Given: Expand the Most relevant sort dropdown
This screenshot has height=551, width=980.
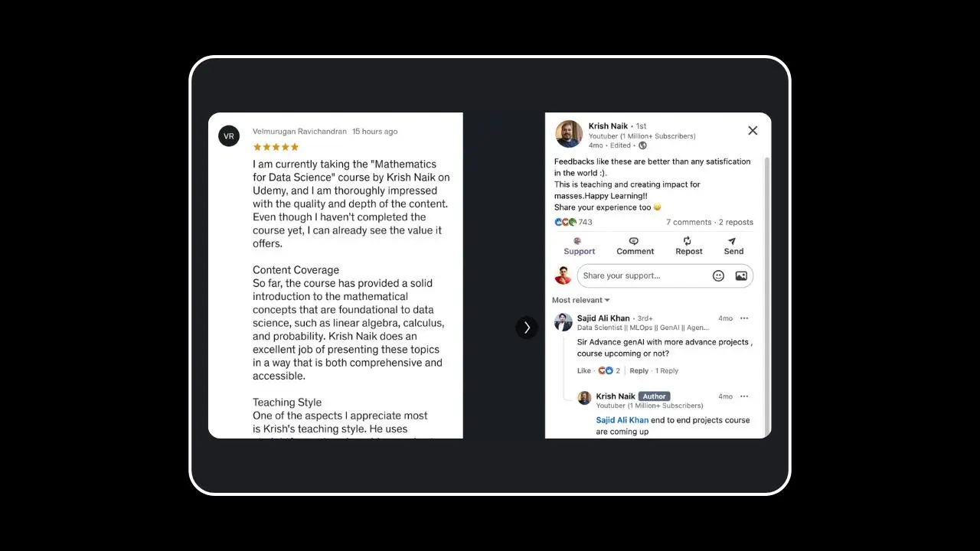Looking at the screenshot, I should (x=581, y=300).
